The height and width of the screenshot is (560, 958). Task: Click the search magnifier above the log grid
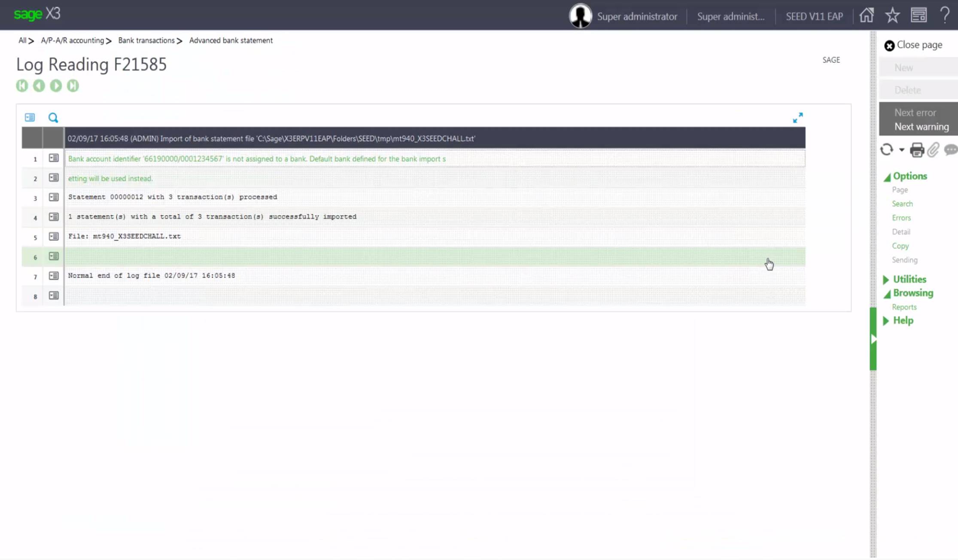pyautogui.click(x=53, y=117)
